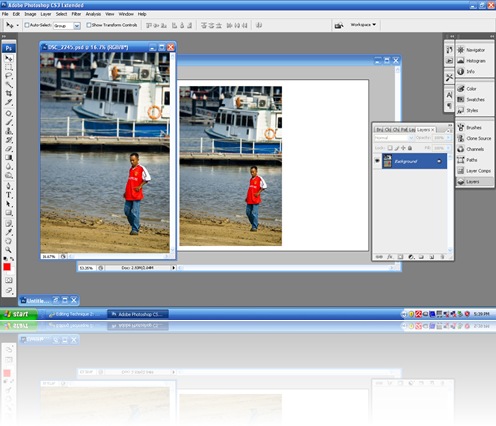Screen dimensions: 496x426
Task: Click the red foreground color swatch
Action: (7, 267)
